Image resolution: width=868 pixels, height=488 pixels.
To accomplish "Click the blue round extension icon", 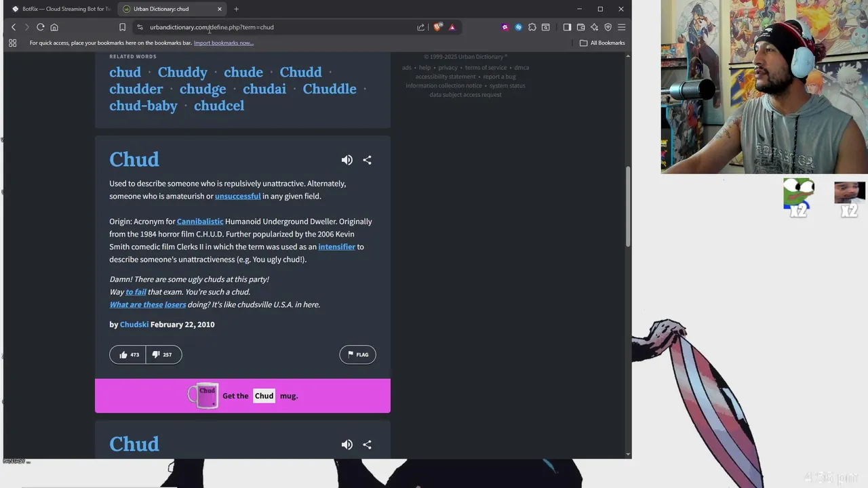I will click(518, 27).
